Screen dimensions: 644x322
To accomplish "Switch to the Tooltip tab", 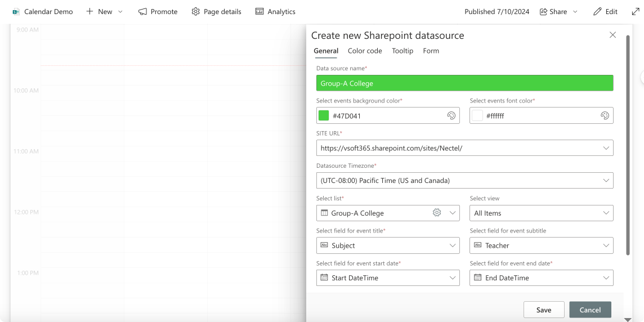I will 402,51.
